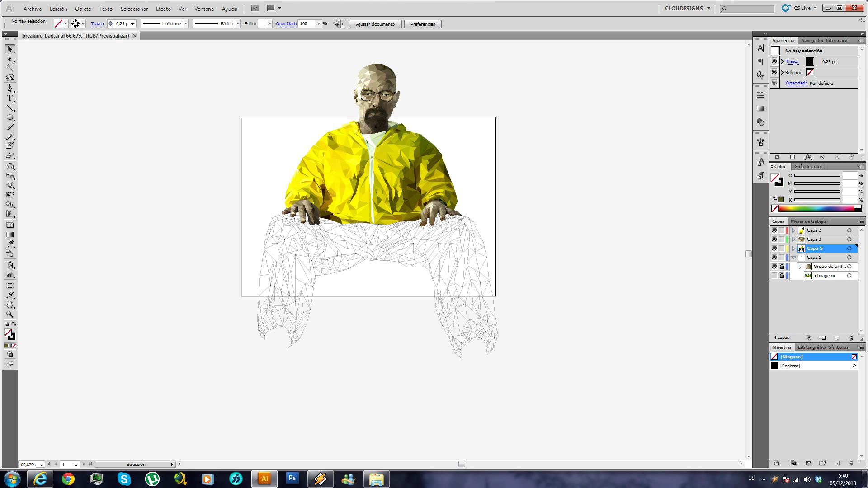Pick the Zoom magnifier tool

[9, 314]
